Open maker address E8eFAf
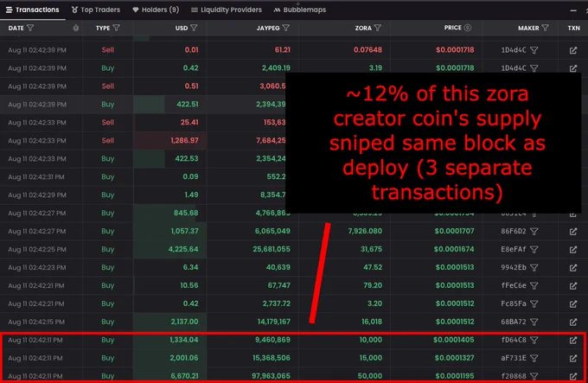 pos(514,249)
